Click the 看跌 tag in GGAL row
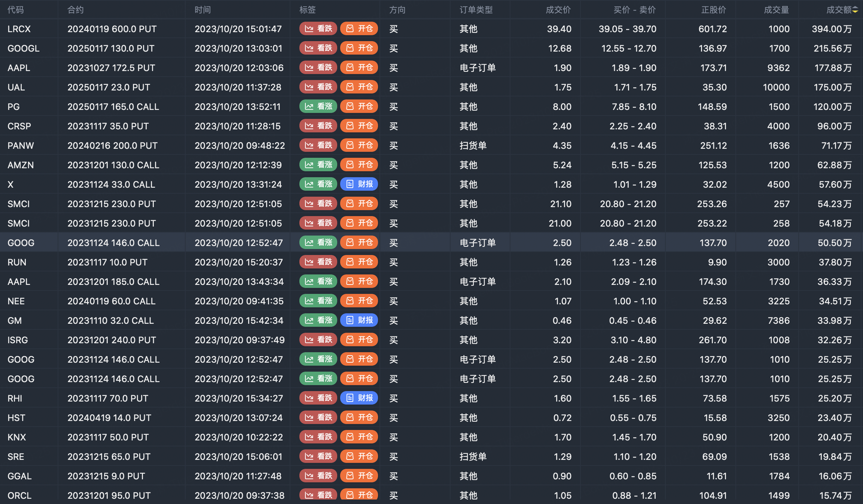 [x=318, y=476]
